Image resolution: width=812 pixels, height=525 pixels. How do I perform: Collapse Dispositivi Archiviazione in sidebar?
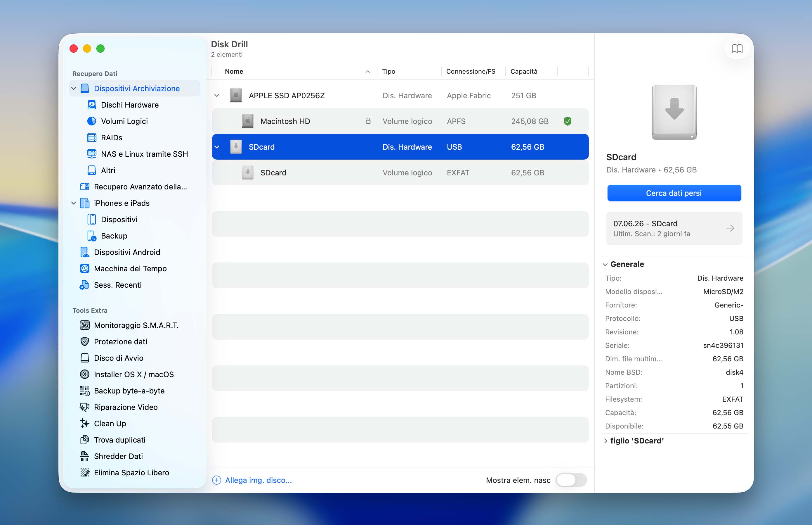pos(74,88)
